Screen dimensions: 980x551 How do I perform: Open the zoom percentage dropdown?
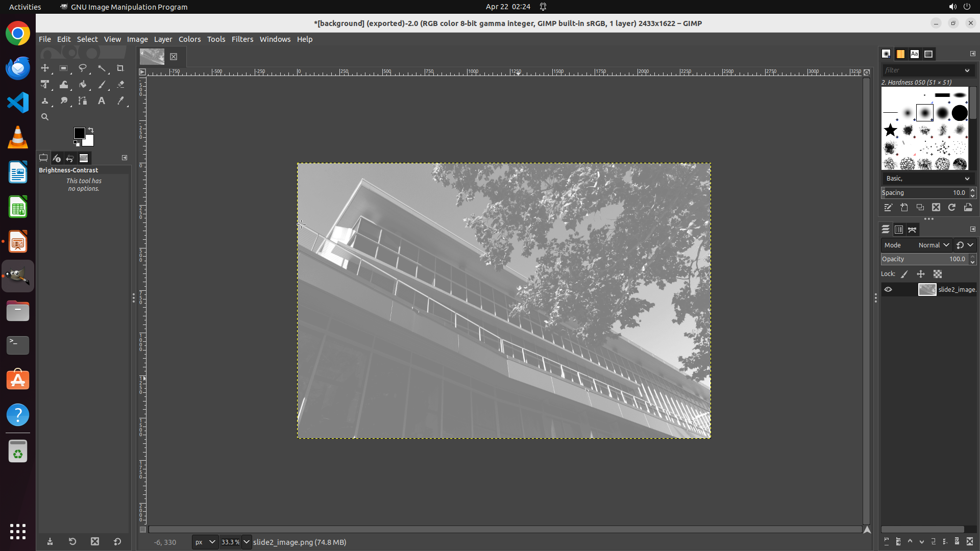point(247,542)
